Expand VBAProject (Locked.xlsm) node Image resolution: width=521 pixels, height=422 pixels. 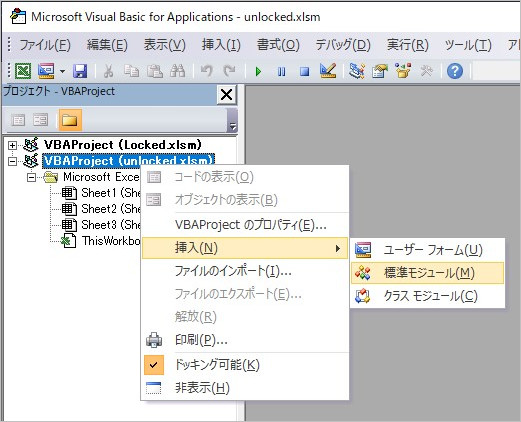[12, 145]
